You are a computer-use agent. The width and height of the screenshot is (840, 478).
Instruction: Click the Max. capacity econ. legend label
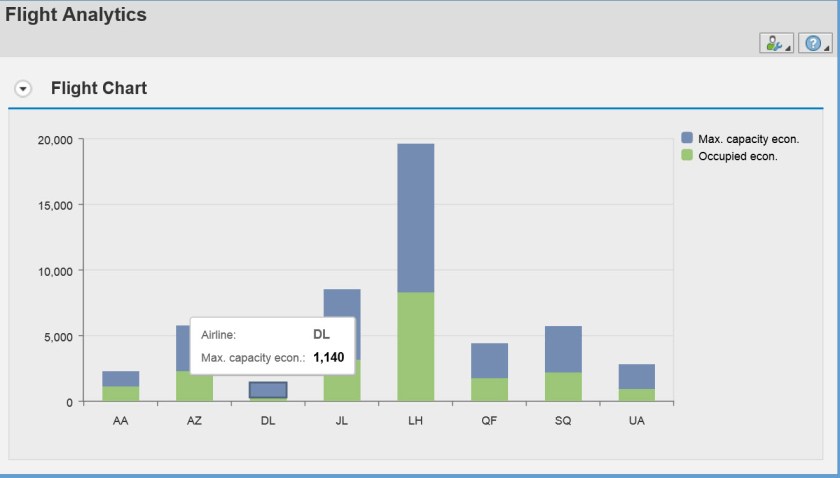pos(748,138)
